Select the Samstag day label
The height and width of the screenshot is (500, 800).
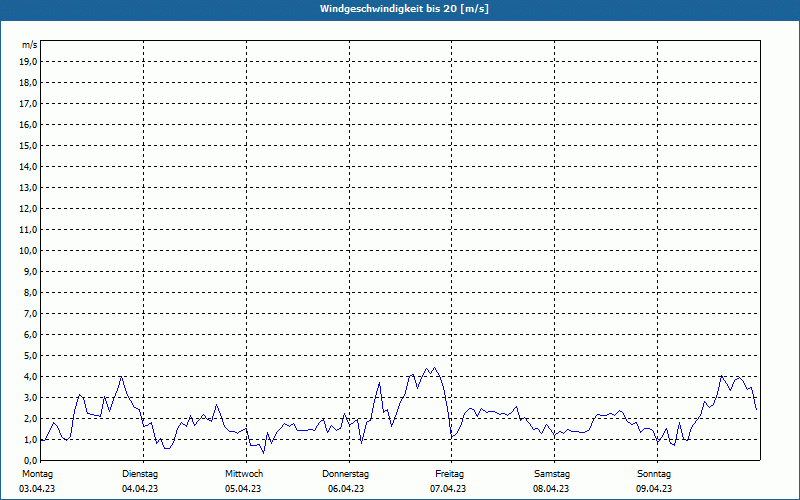coord(552,474)
